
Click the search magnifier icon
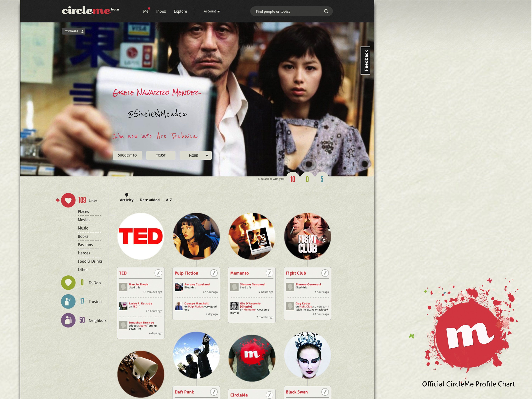(x=326, y=11)
